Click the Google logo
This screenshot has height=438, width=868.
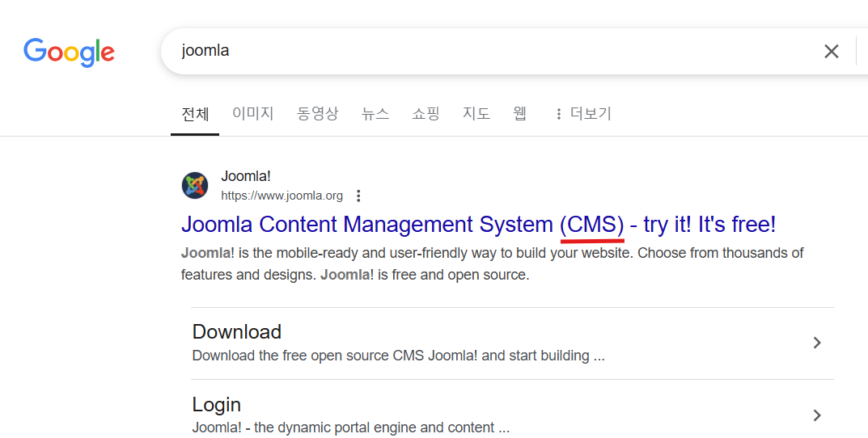[70, 52]
